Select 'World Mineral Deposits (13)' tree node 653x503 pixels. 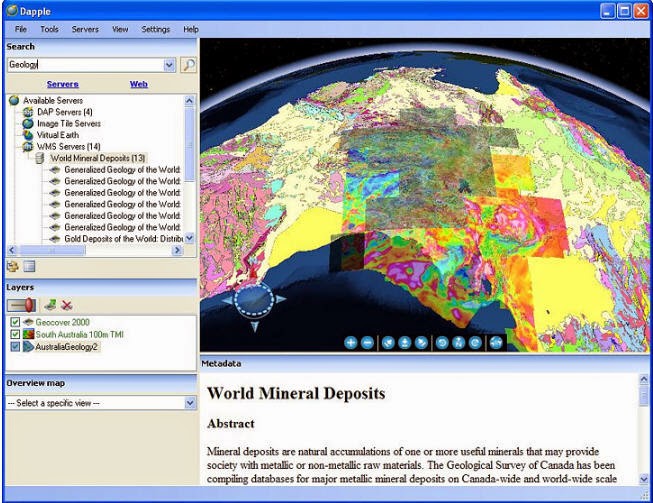coord(98,158)
